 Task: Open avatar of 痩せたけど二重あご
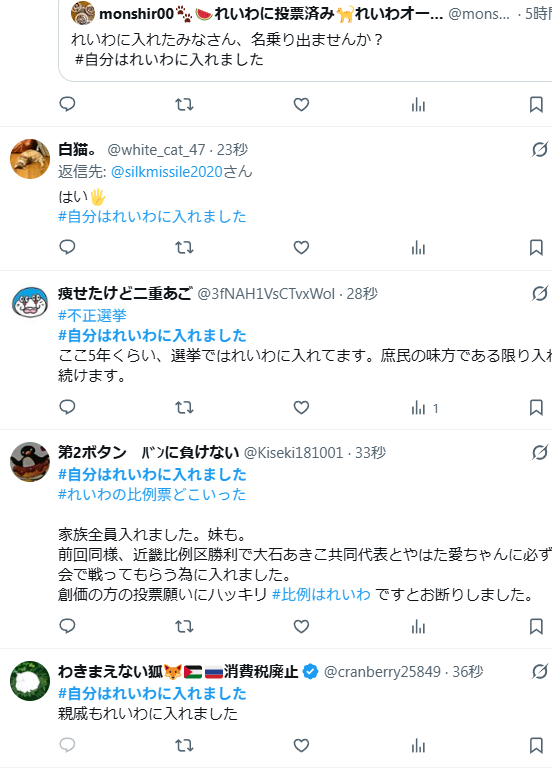[30, 303]
